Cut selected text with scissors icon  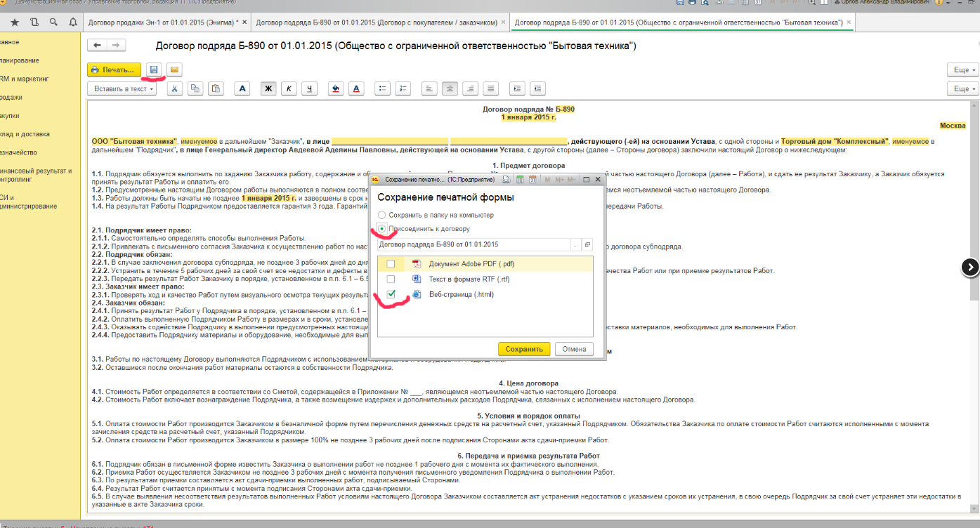174,88
